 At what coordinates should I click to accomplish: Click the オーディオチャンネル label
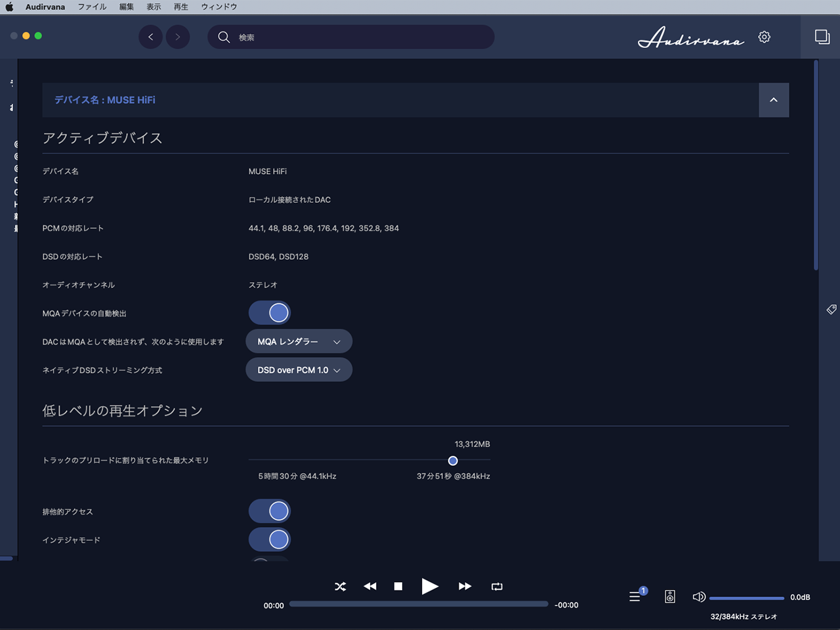click(79, 285)
